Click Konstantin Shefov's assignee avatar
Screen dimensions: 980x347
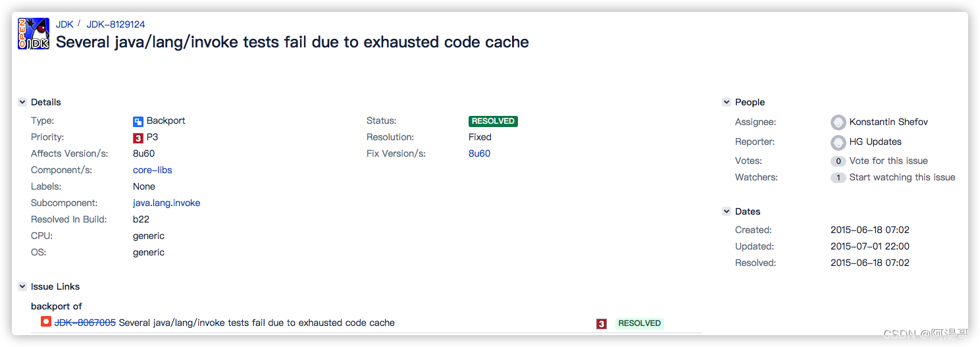tap(838, 122)
